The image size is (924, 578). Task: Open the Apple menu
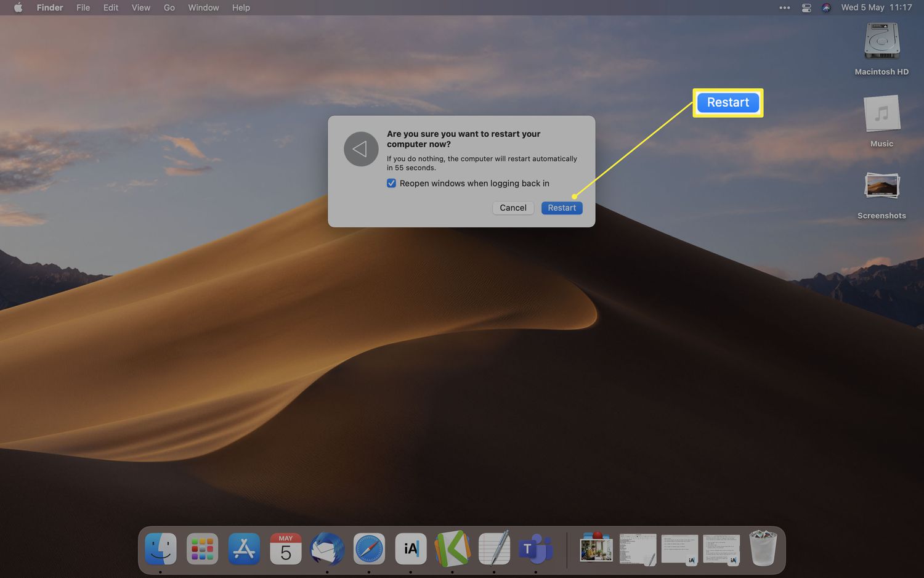point(18,8)
